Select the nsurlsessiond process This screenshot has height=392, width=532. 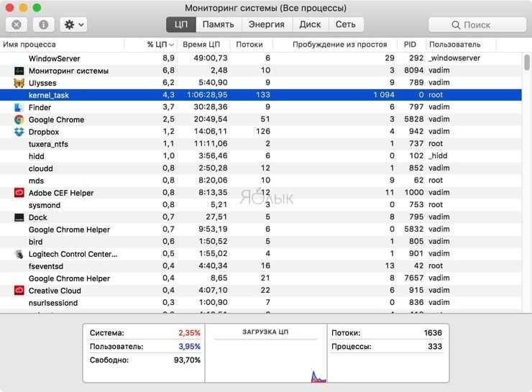[260, 303]
